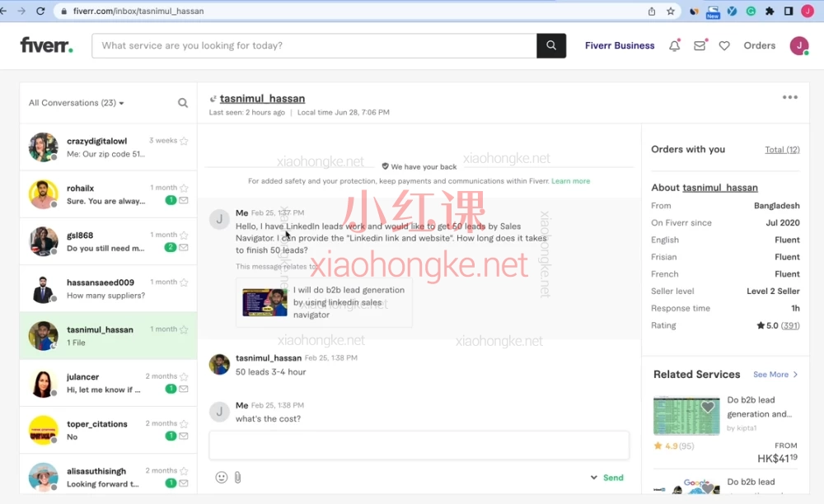Star the gsl868 conversation

184,236
